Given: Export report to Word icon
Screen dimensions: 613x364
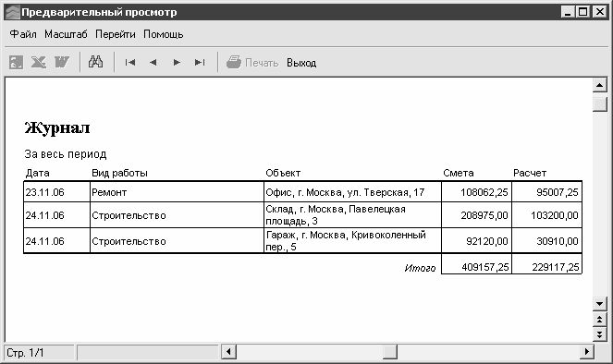Looking at the screenshot, I should 61,63.
